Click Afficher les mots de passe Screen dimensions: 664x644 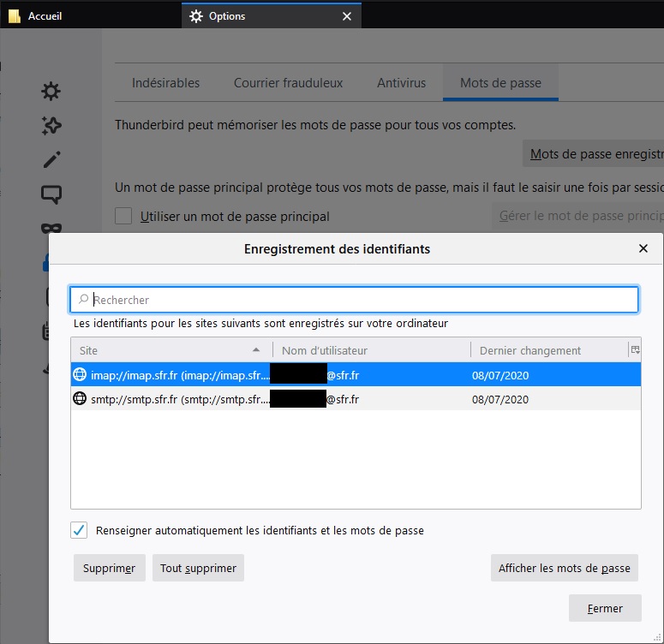(x=565, y=568)
